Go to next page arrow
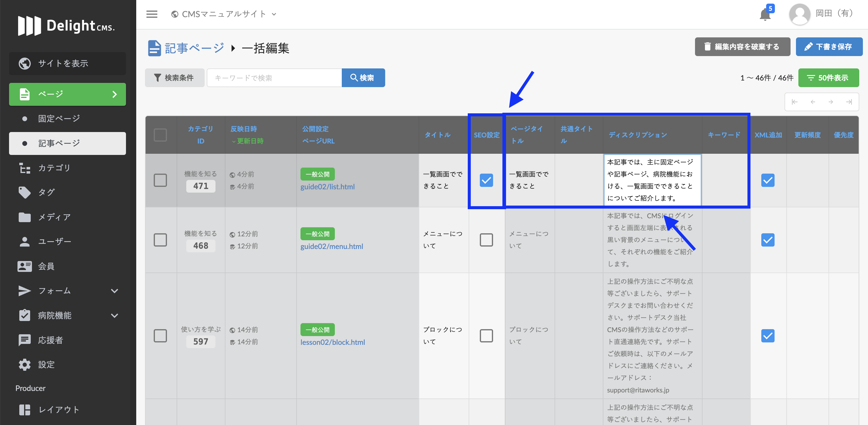The image size is (868, 425). (x=831, y=102)
